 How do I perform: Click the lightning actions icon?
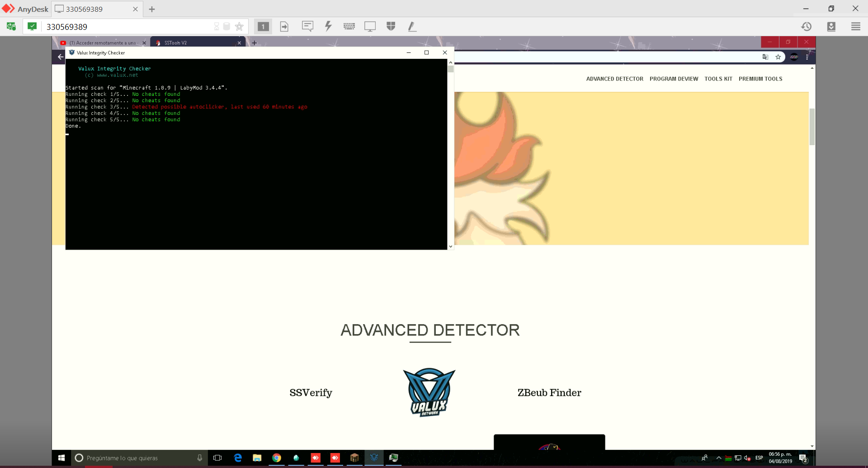(328, 26)
